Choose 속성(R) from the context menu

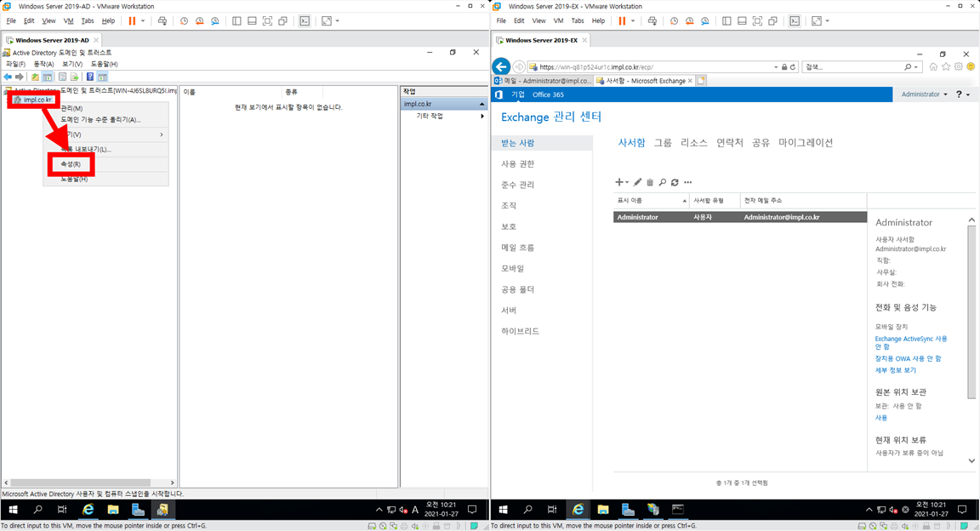(71, 164)
